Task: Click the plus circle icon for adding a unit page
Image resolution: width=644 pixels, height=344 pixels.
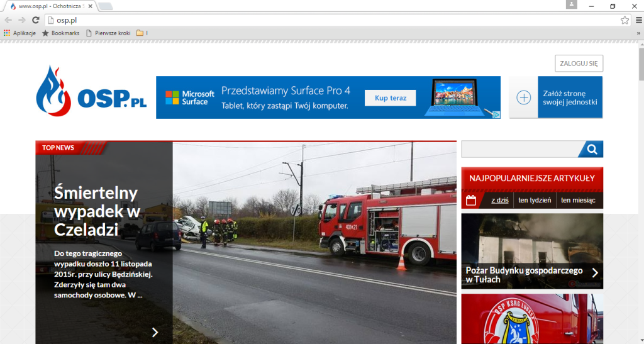Action: [x=523, y=97]
